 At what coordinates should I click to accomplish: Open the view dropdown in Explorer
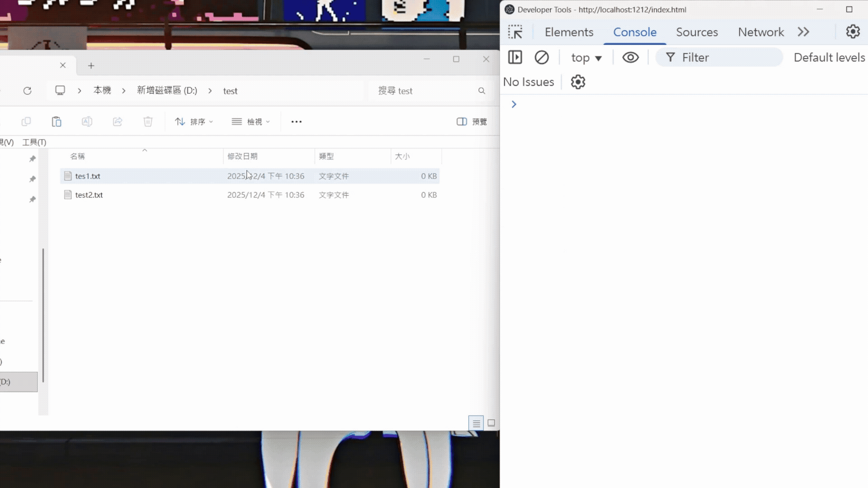pyautogui.click(x=251, y=122)
